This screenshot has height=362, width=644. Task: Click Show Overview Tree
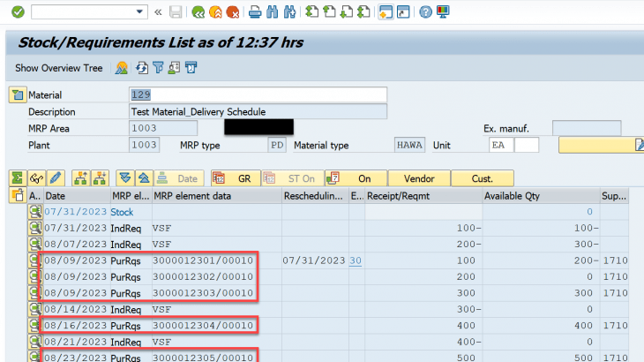coord(58,68)
